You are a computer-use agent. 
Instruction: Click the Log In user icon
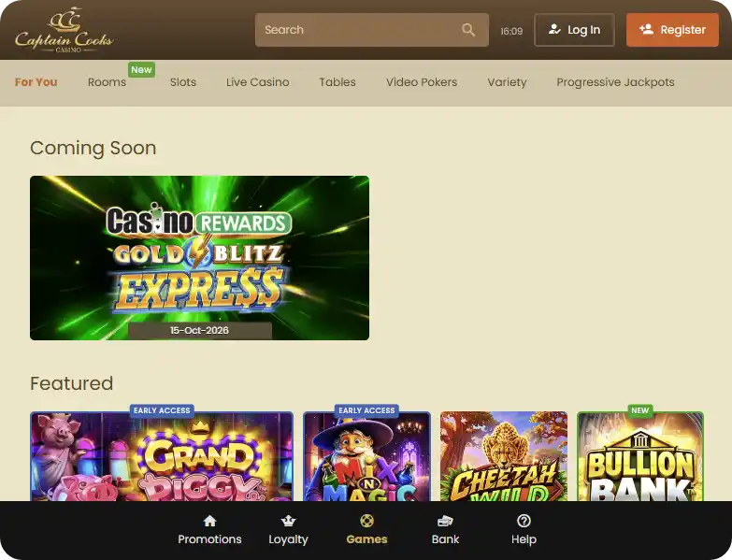click(554, 29)
